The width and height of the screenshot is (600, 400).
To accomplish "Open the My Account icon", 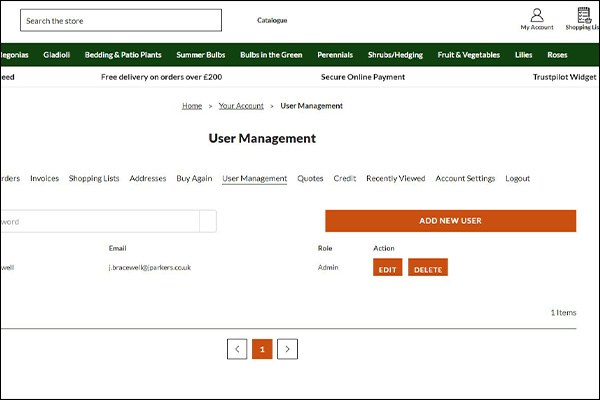I will click(537, 19).
